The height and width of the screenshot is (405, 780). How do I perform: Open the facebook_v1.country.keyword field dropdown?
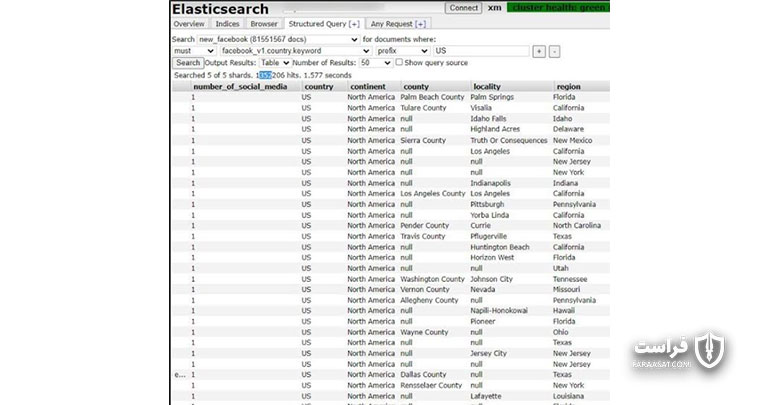295,51
